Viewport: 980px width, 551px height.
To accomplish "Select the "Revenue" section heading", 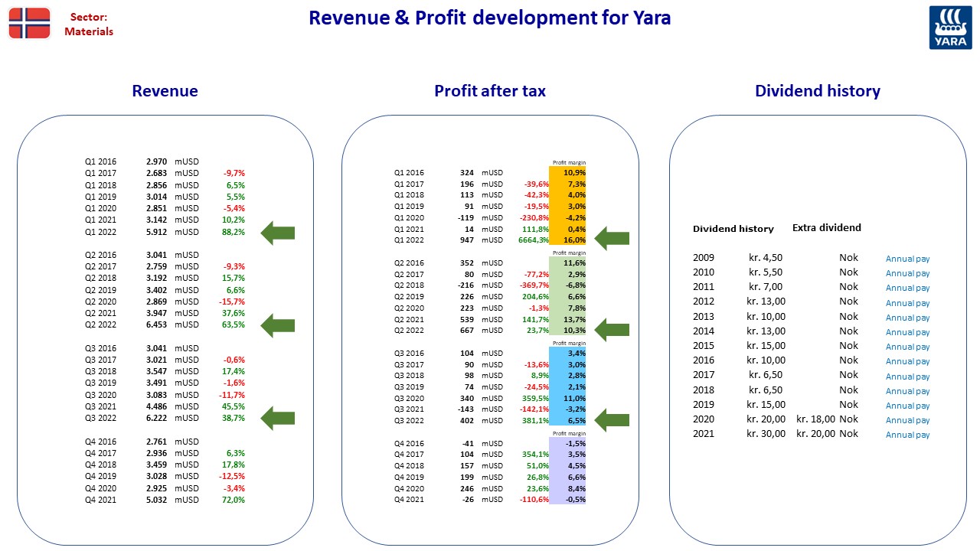I will 165,91.
